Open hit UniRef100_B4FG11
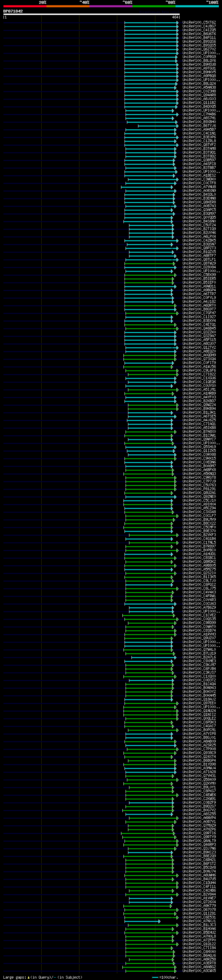This screenshot has width=222, height=980. (199, 38)
